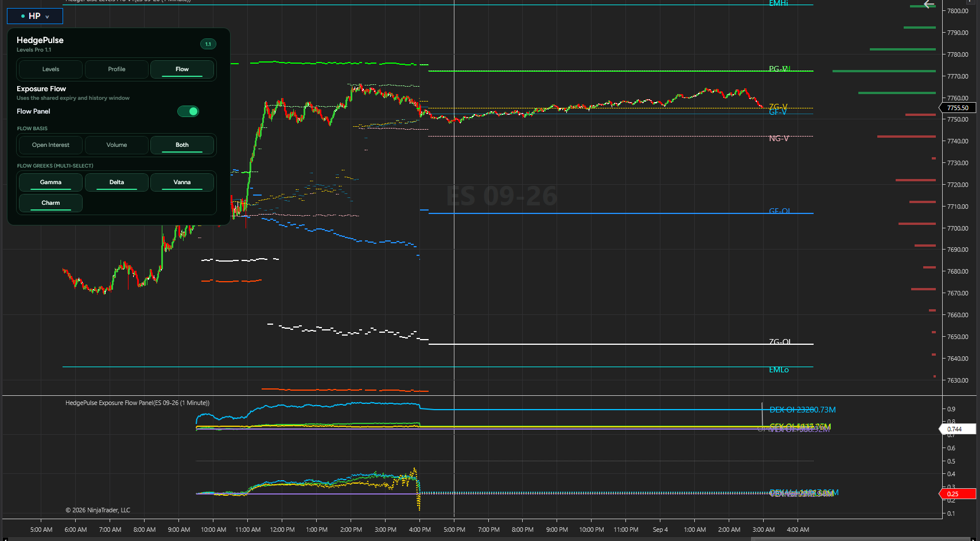Image resolution: width=980 pixels, height=541 pixels.
Task: Click the 0.9 indicator scale label
Action: point(951,409)
